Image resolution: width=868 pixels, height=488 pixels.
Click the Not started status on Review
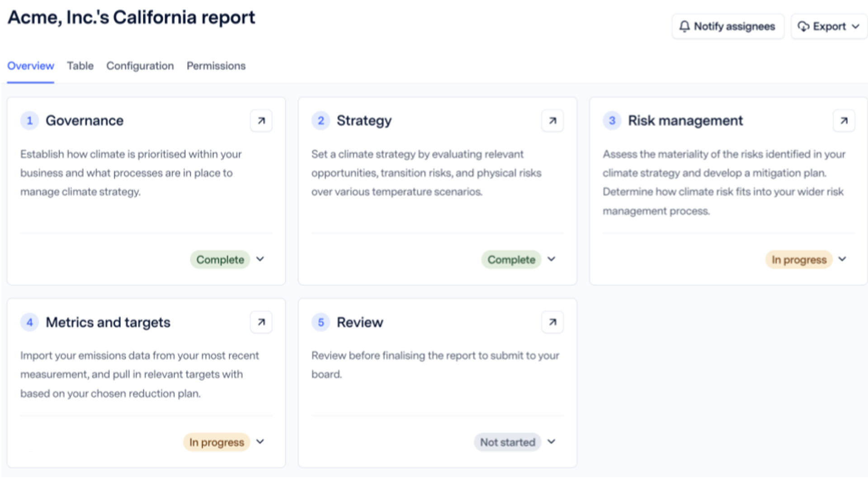(x=508, y=442)
